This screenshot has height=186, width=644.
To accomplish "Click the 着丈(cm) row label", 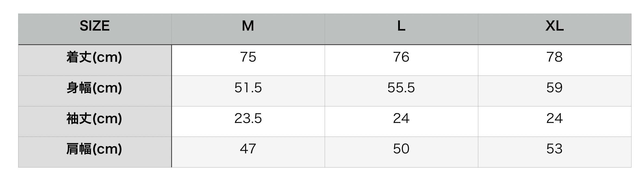I will pyautogui.click(x=95, y=57).
